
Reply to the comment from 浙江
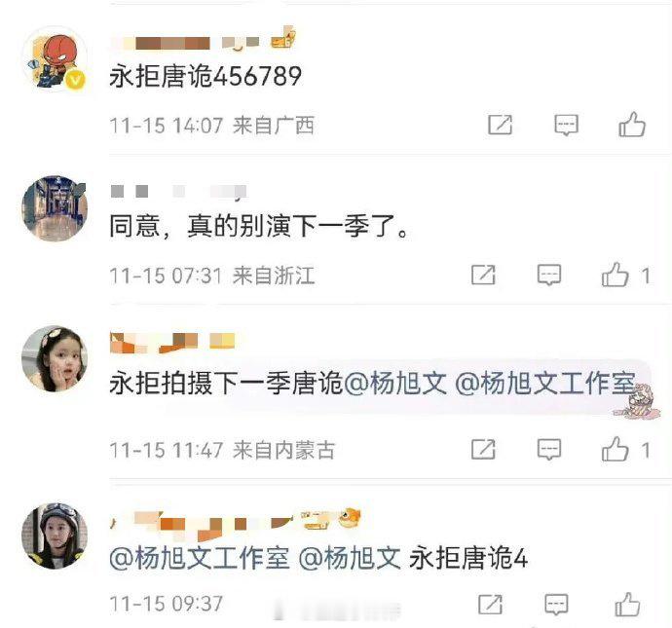[x=549, y=275]
